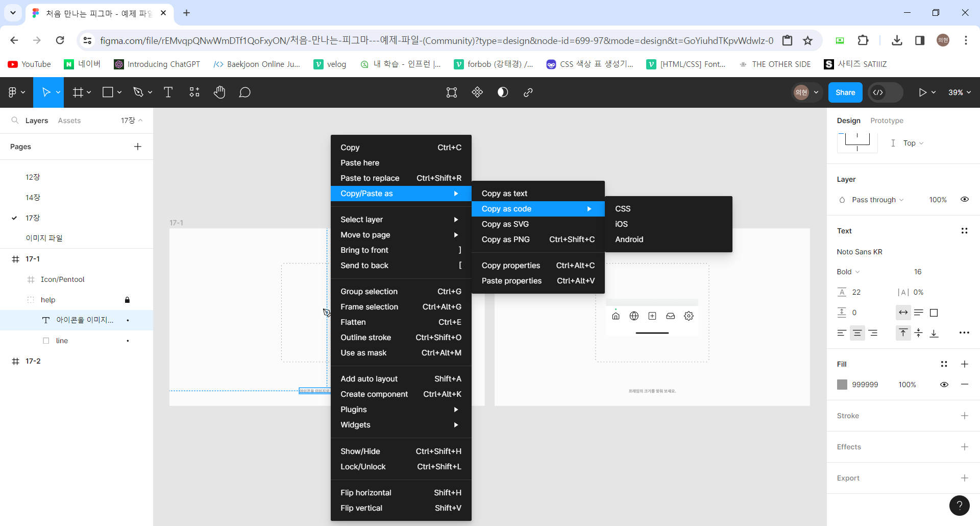Select the Move tool
980x526 pixels.
click(46, 92)
